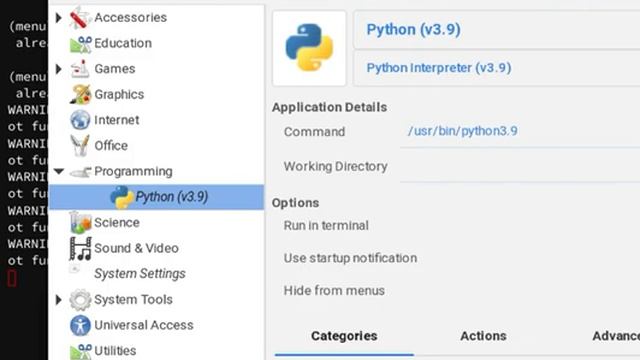
Task: Select Office in the category tree
Action: (111, 146)
